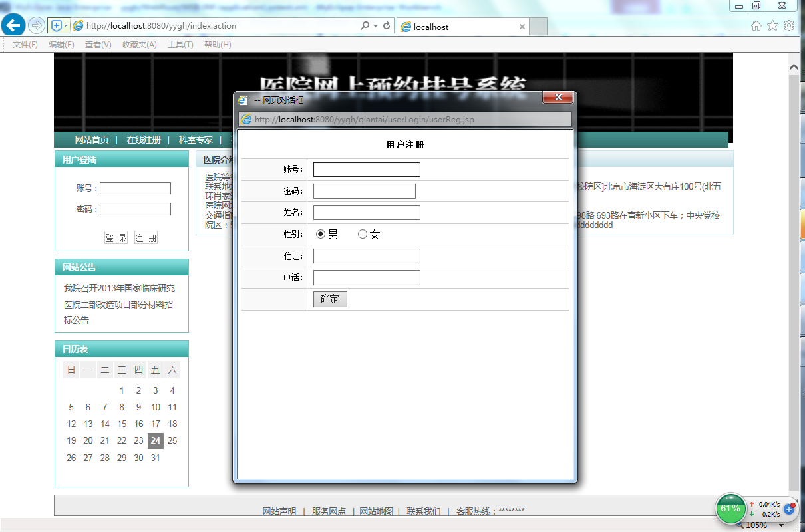The height and width of the screenshot is (532, 805).
Task: Click the blue plus icon in speed widget
Action: pos(790,509)
